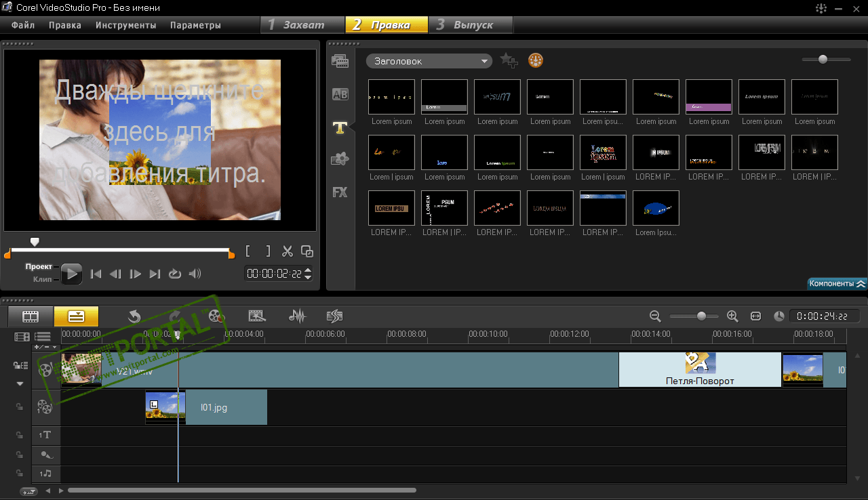Click the Redo arrow in timeline toolbar

175,316
